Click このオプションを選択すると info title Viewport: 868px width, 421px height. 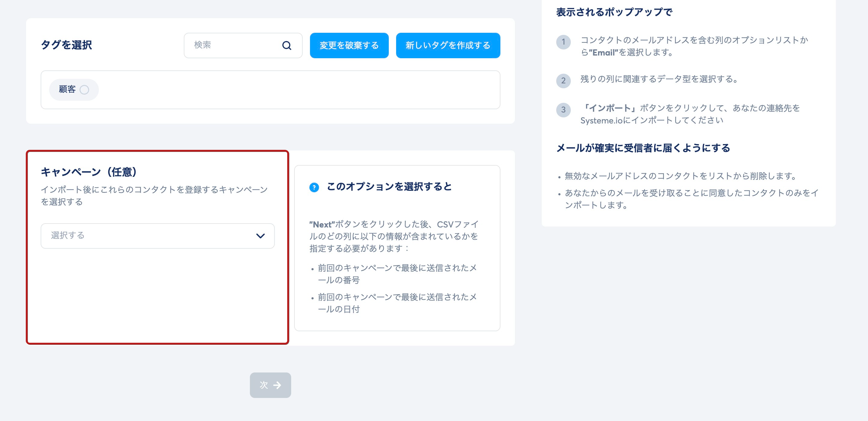(389, 187)
